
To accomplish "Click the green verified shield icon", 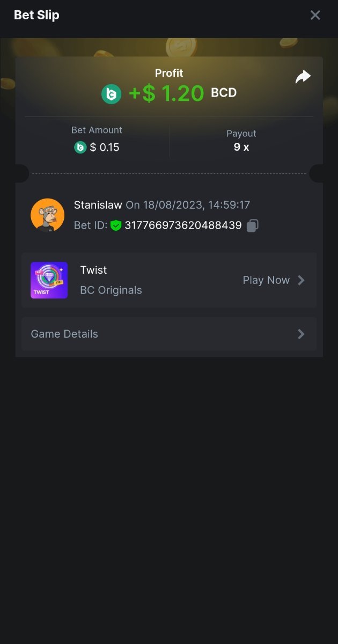I will pyautogui.click(x=116, y=225).
